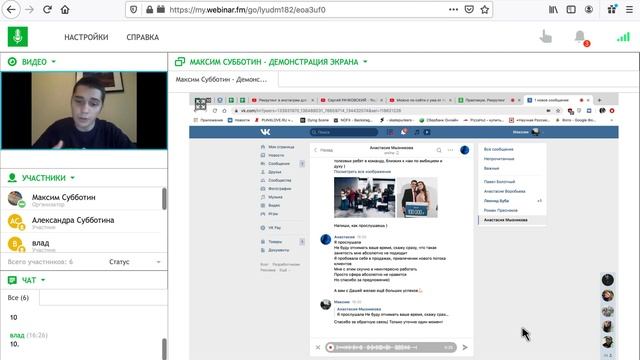Screen dimensions: 640x360
Task: Click the ЧАТ speech bubble icon
Action: 12,280
